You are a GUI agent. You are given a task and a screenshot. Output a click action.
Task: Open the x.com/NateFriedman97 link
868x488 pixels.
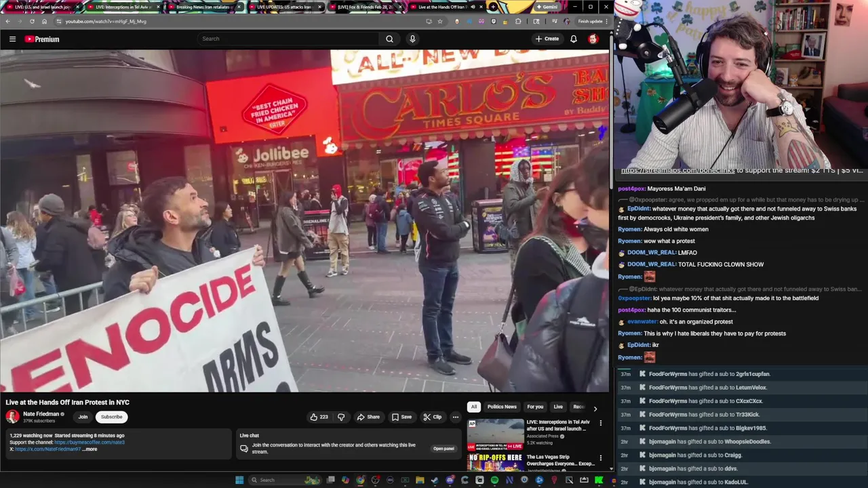coord(47,449)
